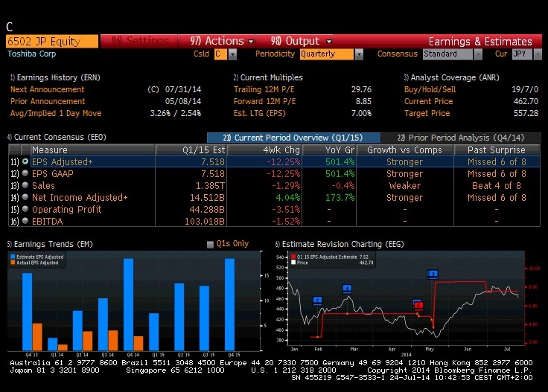Toggle the Q1s Only checkbox

click(x=210, y=244)
